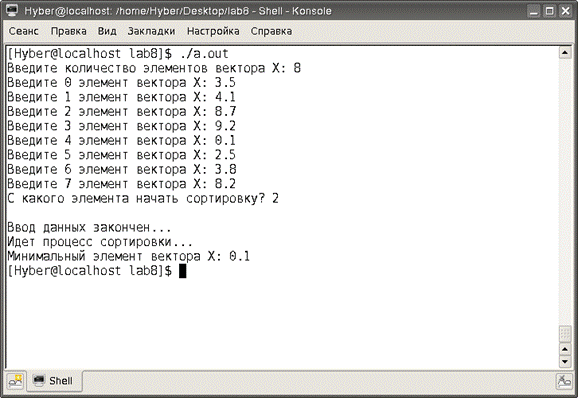
Task: Close the Konsole window
Action: [x=565, y=11]
